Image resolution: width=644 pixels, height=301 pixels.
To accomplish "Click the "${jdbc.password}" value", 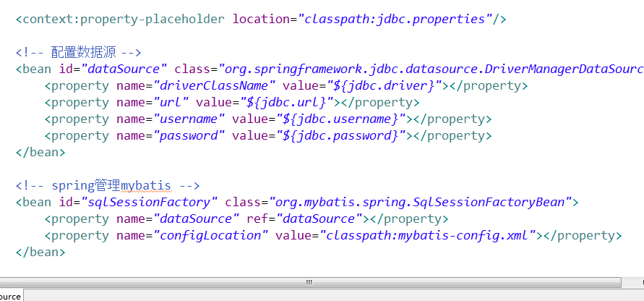I will click(341, 136).
